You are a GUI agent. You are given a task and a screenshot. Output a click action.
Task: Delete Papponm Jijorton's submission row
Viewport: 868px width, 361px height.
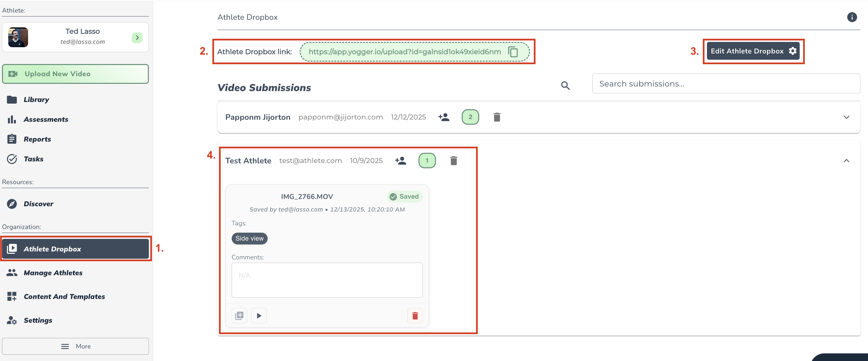(x=496, y=117)
